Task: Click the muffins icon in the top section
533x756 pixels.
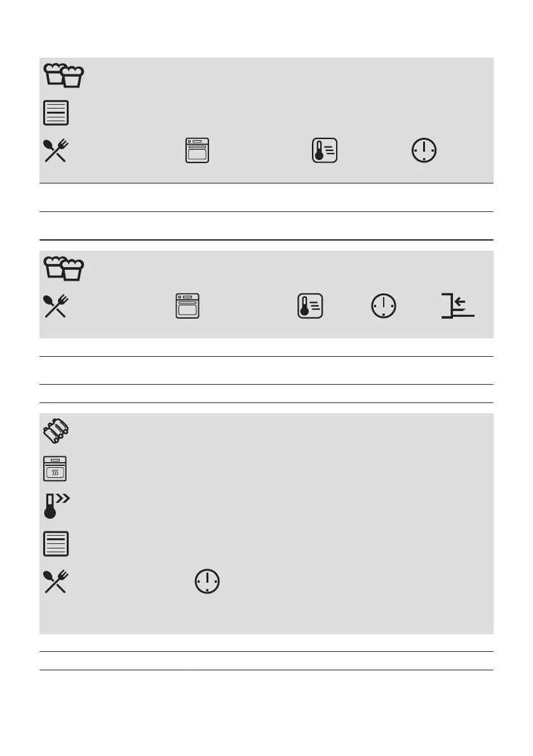Action: tap(64, 75)
